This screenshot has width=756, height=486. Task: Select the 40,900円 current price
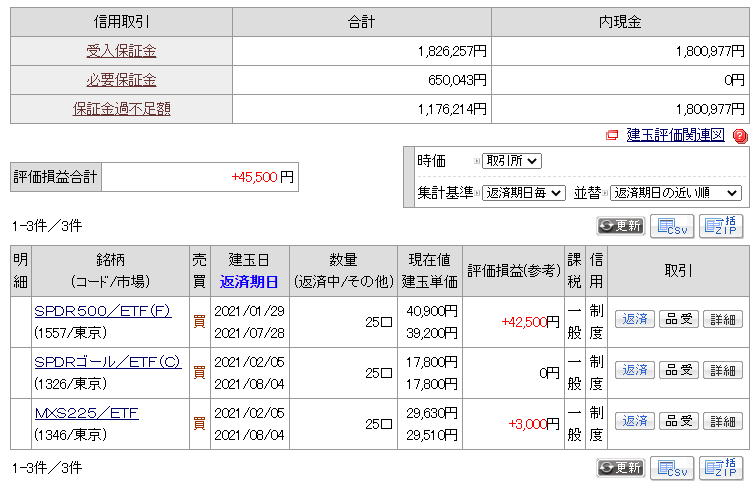coord(432,311)
